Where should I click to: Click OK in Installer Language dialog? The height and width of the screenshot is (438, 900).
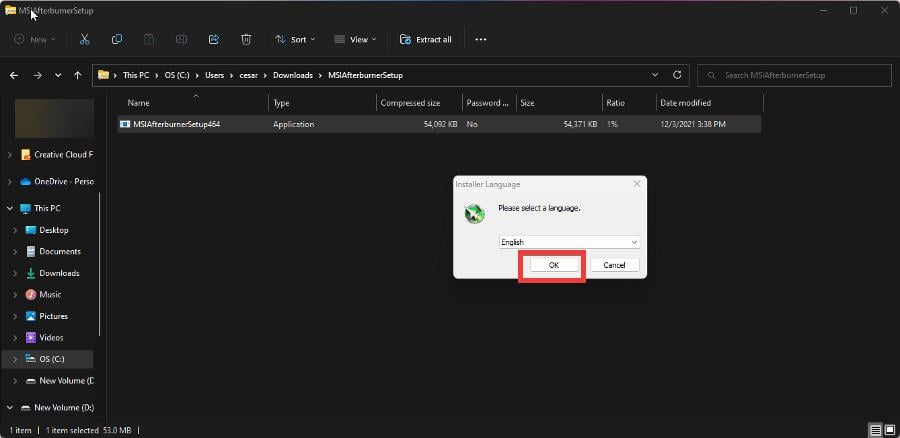click(x=554, y=265)
